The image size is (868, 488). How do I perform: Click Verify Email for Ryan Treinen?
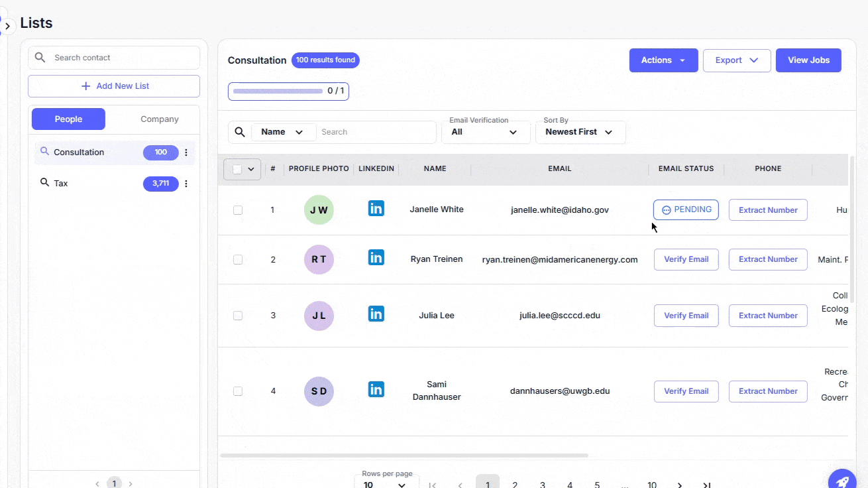tap(686, 259)
